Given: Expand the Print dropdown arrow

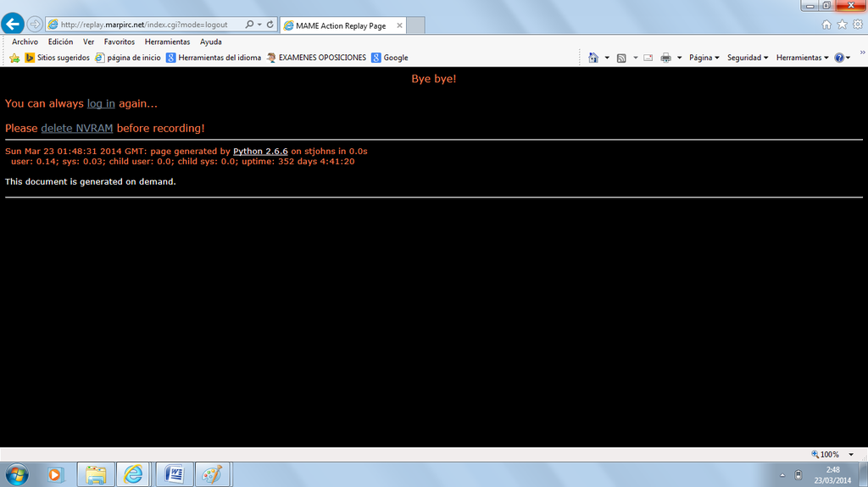Looking at the screenshot, I should pos(679,58).
